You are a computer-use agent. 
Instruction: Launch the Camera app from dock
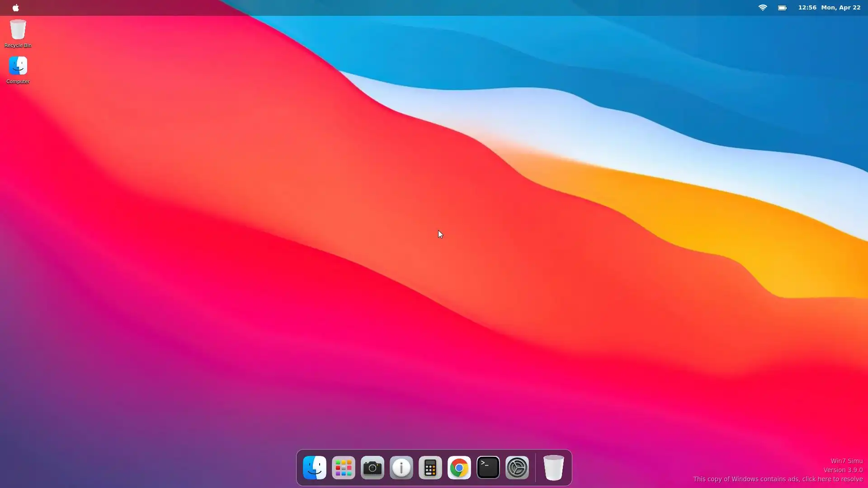coord(373,468)
